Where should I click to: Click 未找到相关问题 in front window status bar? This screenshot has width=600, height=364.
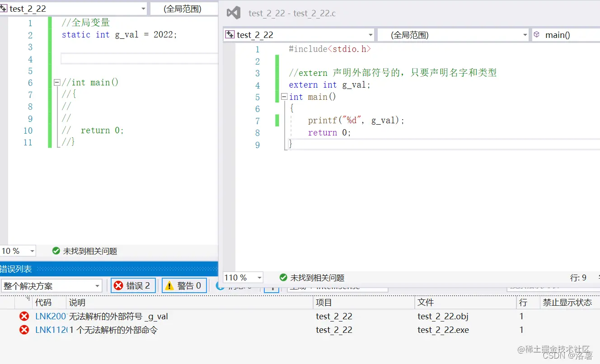(x=317, y=277)
